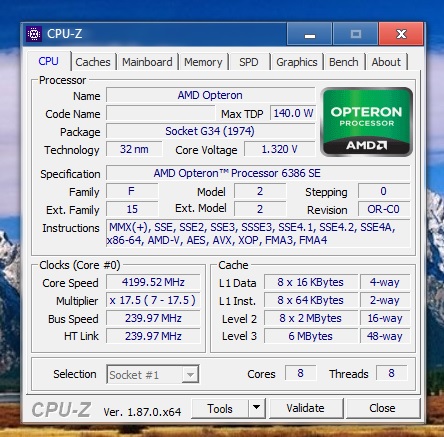Click Core Speed value 4199.52 MHz
The height and width of the screenshot is (437, 444).
[153, 282]
